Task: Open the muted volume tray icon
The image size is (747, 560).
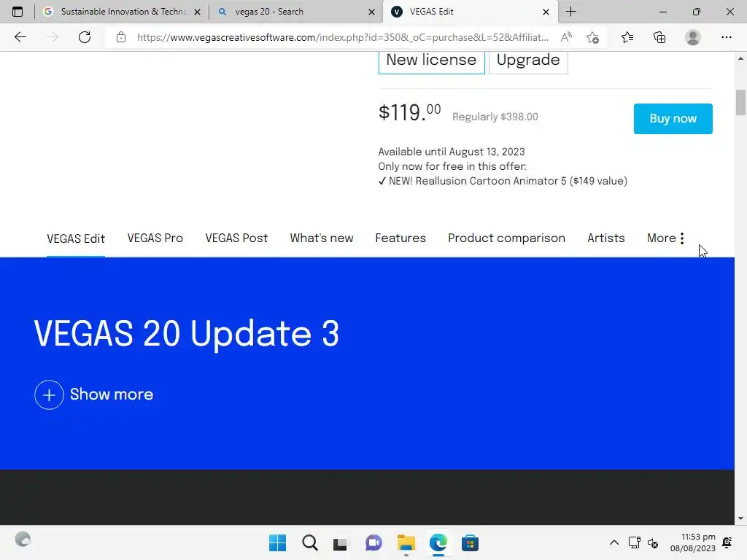Action: 653,542
